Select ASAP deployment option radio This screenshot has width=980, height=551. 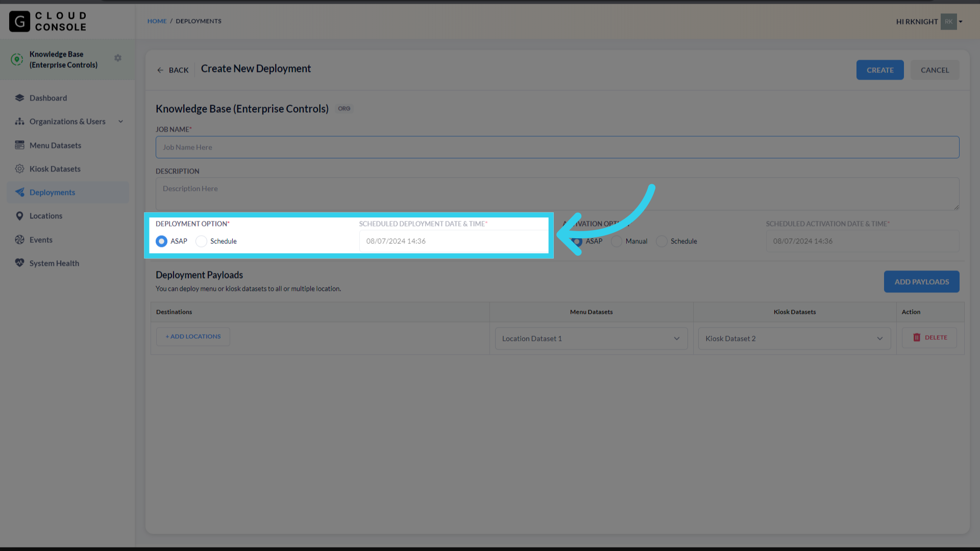(x=161, y=241)
